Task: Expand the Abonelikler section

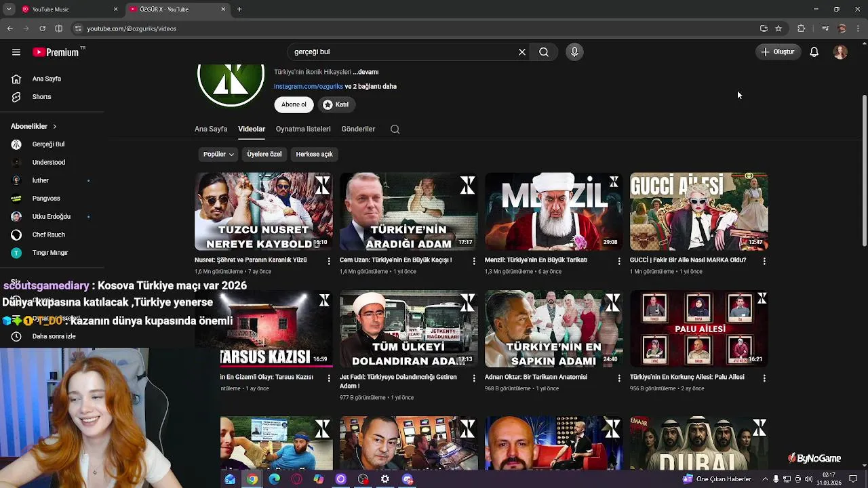Action: [x=34, y=126]
